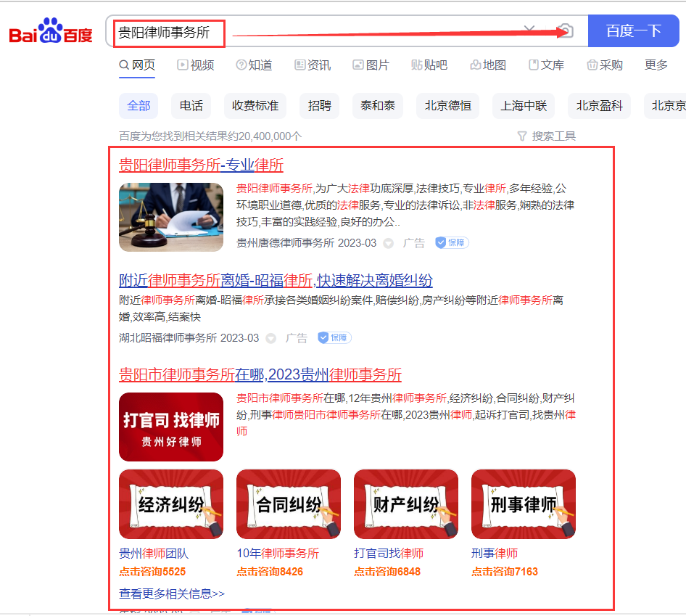Viewport: 686px width, 616px height.
Task: Switch to the 视频 tab
Action: click(x=196, y=65)
